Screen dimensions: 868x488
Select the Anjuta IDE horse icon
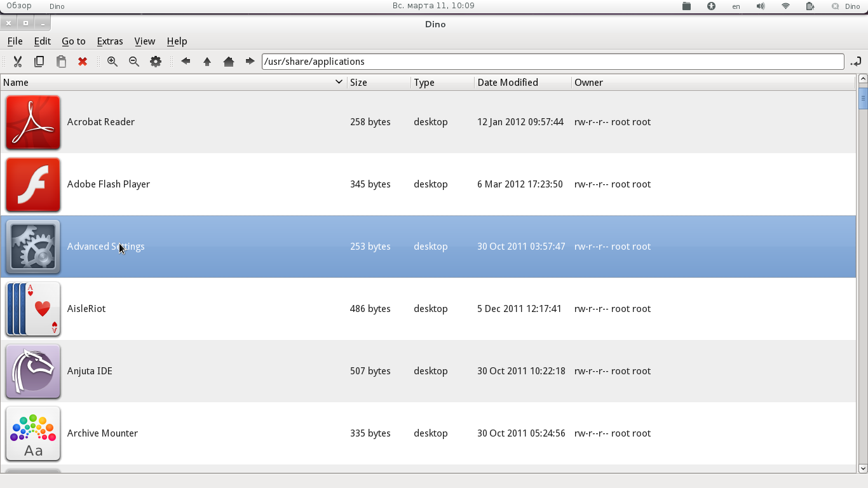coord(33,371)
